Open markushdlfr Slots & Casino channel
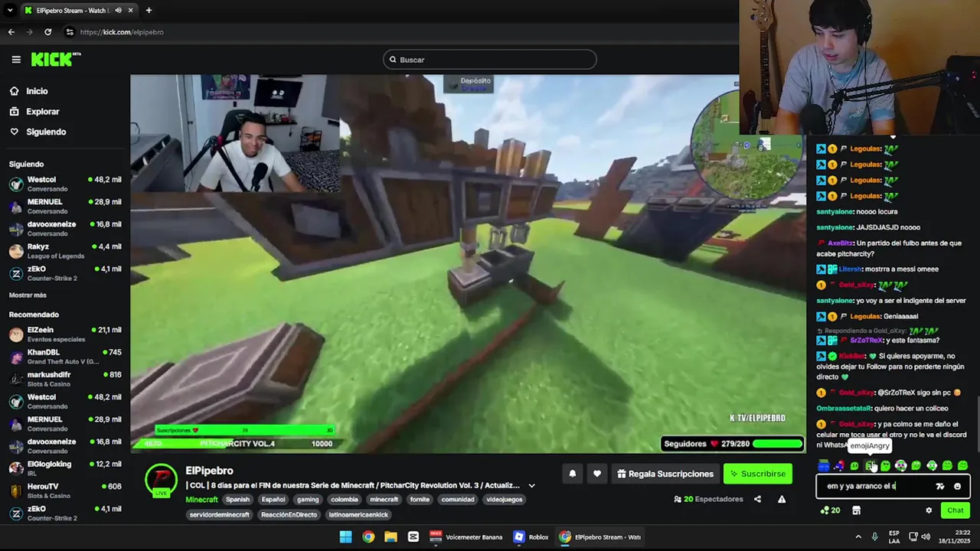980x551 pixels. tap(65, 379)
